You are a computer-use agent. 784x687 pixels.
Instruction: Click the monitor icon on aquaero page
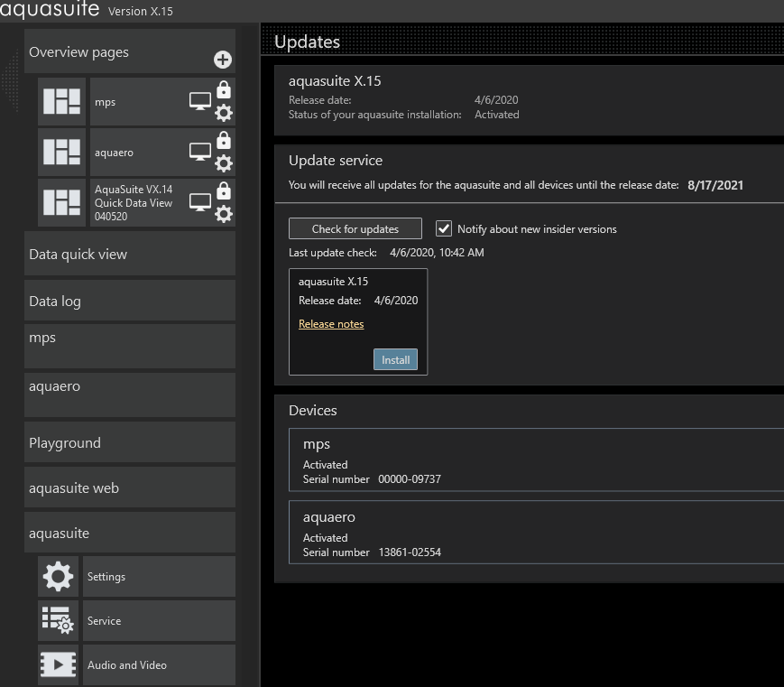(x=199, y=152)
